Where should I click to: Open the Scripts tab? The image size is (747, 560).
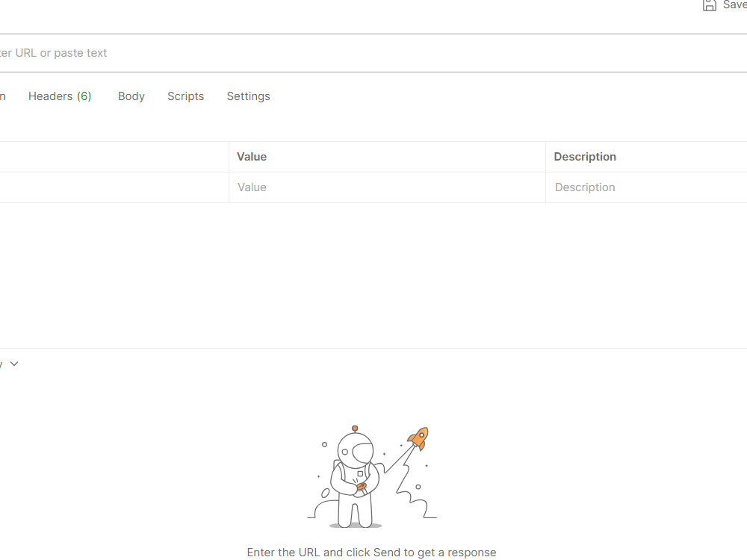[185, 96]
